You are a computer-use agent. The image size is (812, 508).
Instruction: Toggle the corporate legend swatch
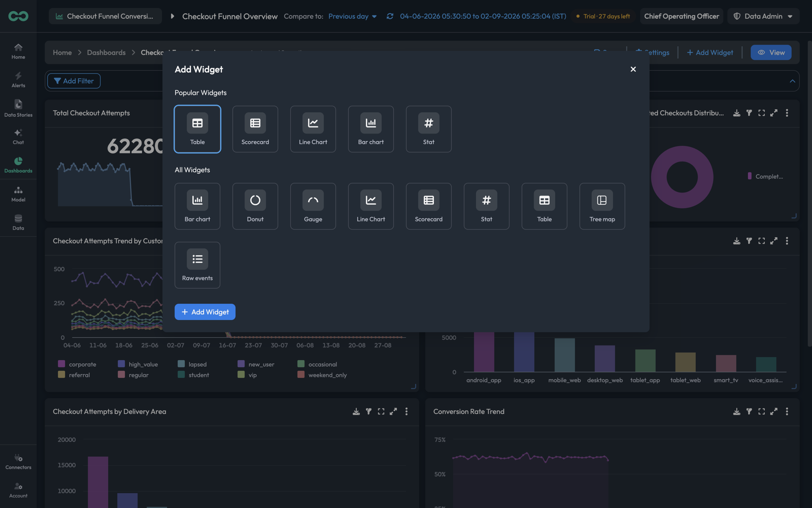pos(61,364)
